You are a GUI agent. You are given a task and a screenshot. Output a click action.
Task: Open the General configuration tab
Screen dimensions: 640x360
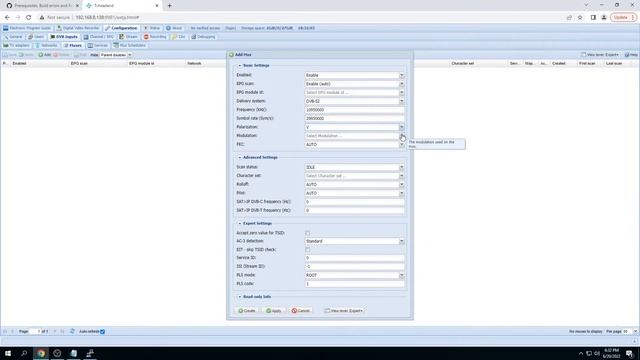click(x=13, y=37)
